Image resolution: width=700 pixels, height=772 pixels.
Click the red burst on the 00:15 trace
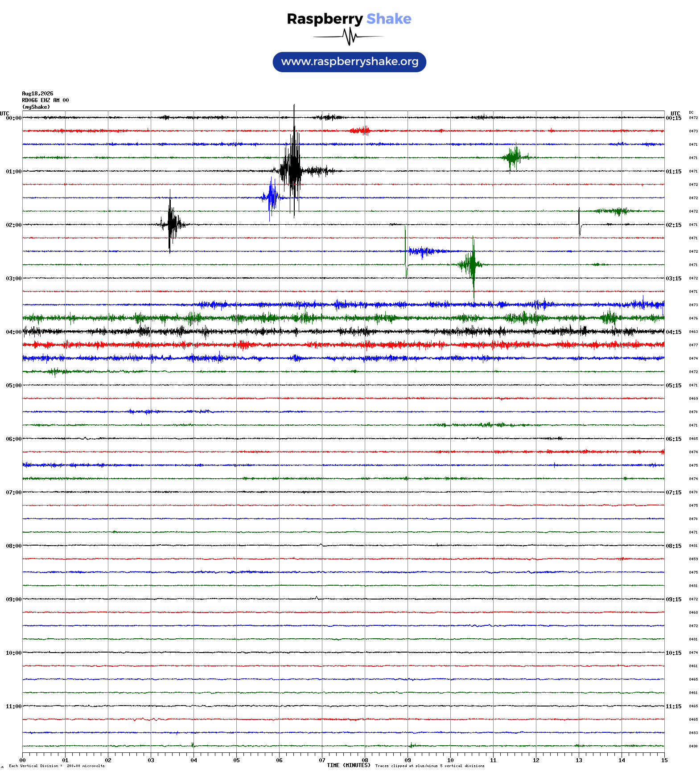pyautogui.click(x=360, y=131)
